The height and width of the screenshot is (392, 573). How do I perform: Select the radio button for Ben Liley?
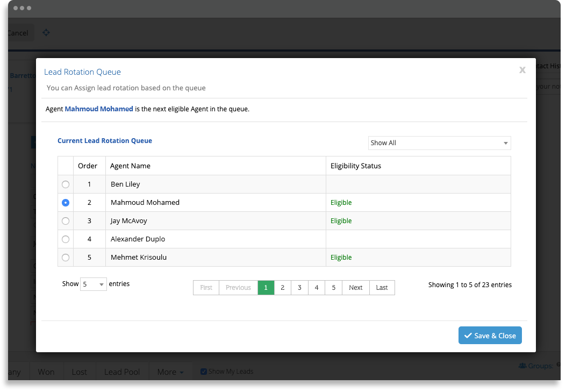click(65, 184)
